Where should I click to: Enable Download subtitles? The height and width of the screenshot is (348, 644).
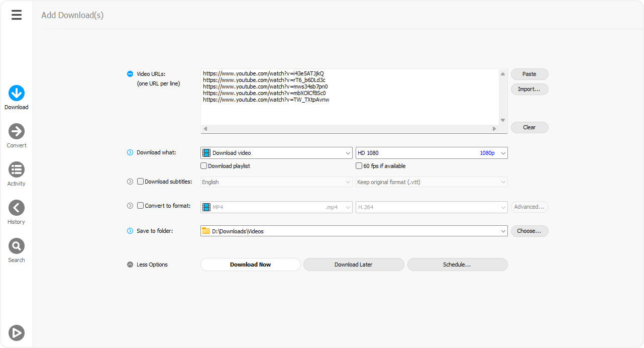click(x=140, y=181)
